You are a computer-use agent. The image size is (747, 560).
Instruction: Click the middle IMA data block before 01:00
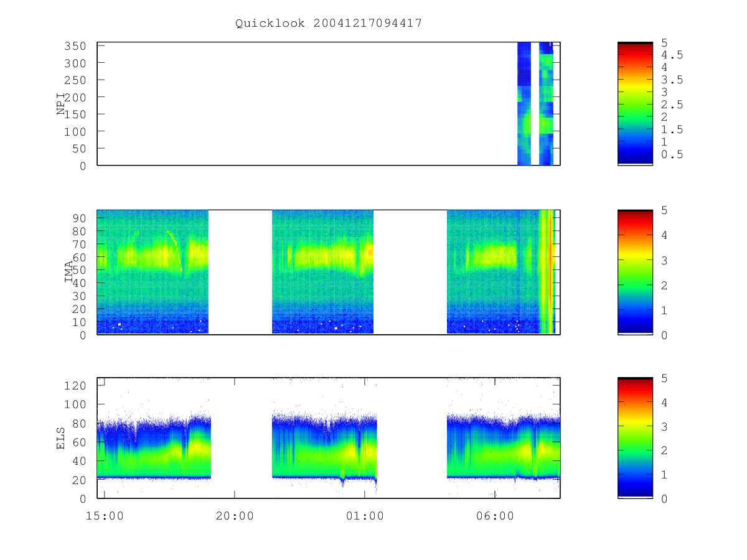click(322, 272)
